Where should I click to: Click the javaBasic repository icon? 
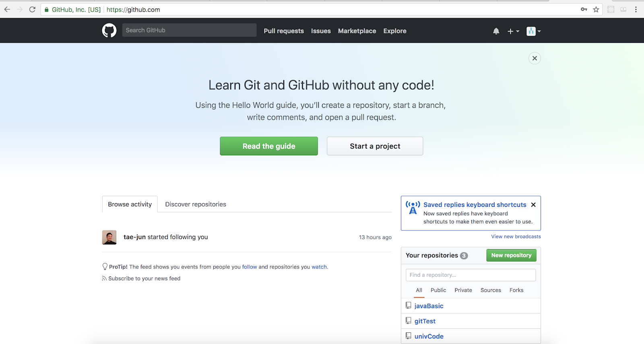409,306
